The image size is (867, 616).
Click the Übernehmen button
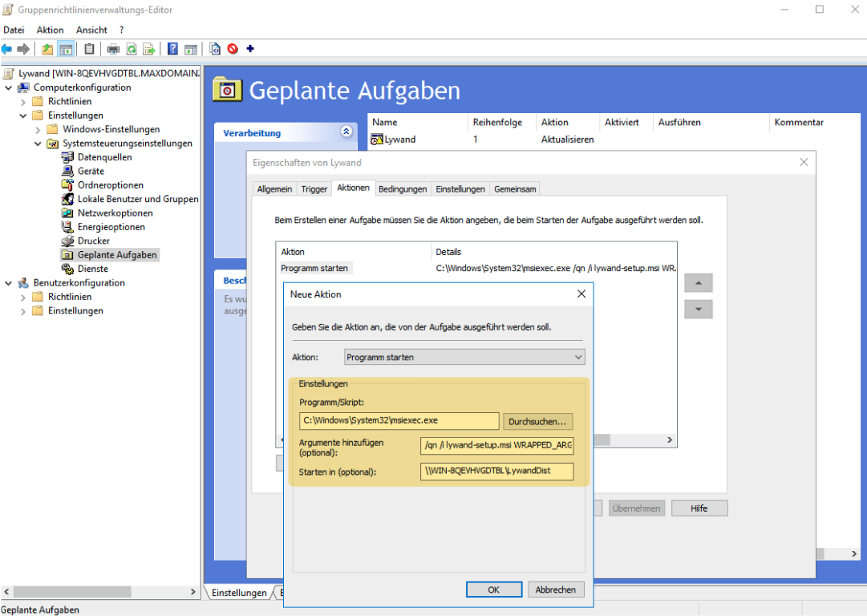pyautogui.click(x=636, y=509)
